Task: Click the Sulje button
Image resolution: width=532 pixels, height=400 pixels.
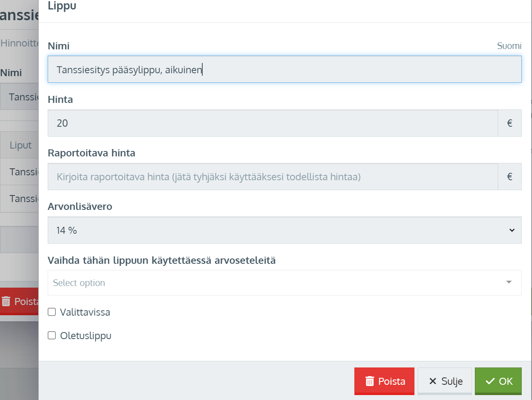Action: [445, 381]
